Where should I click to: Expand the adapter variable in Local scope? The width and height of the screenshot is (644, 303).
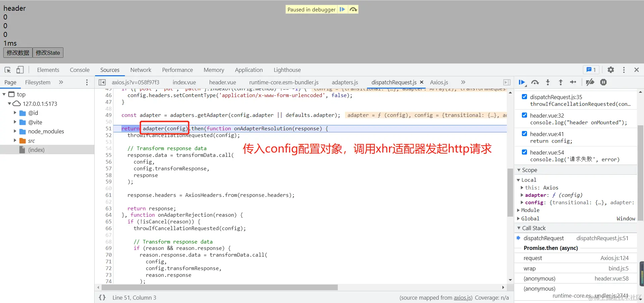coord(522,195)
